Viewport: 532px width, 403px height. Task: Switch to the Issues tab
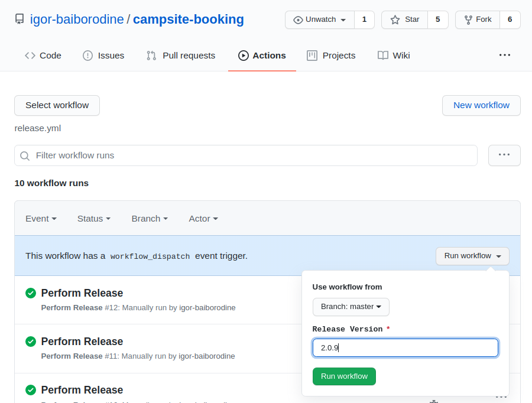point(103,56)
